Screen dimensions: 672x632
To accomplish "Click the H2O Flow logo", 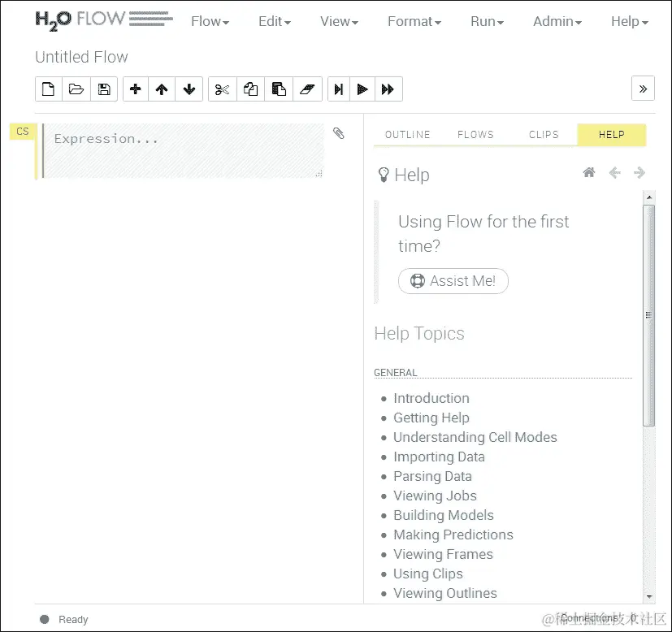I will tap(104, 20).
